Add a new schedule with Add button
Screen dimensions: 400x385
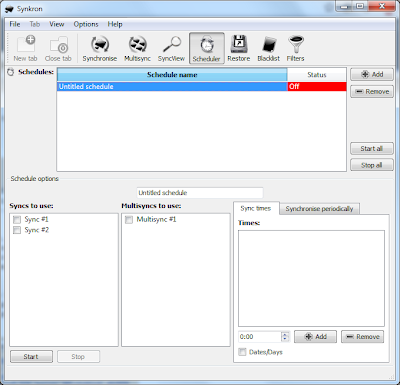pyautogui.click(x=372, y=74)
